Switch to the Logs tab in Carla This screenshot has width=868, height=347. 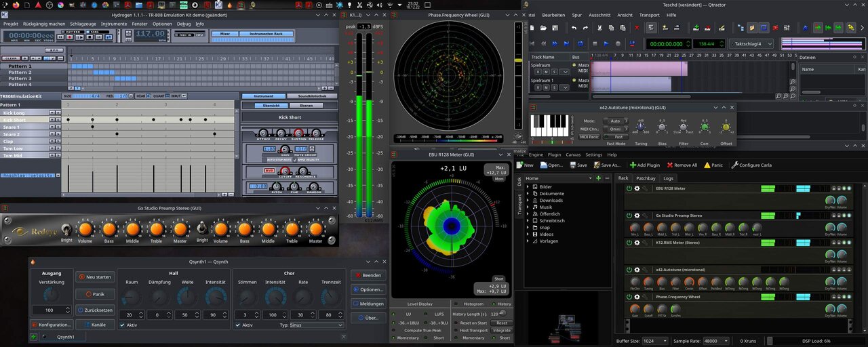[668, 178]
